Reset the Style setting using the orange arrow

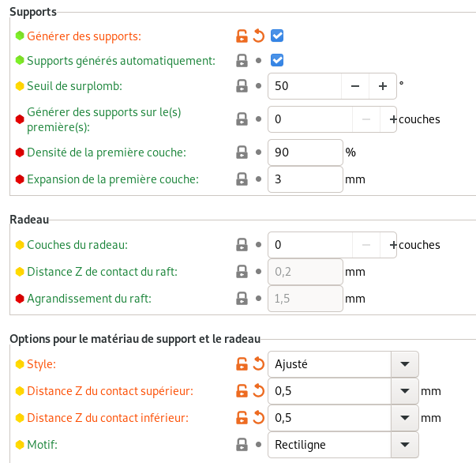coord(259,363)
